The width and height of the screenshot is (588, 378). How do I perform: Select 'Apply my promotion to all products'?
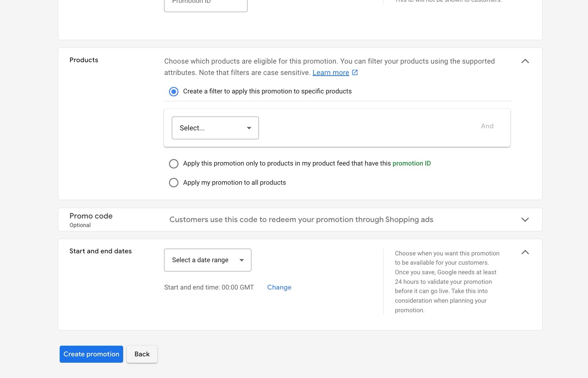174,183
